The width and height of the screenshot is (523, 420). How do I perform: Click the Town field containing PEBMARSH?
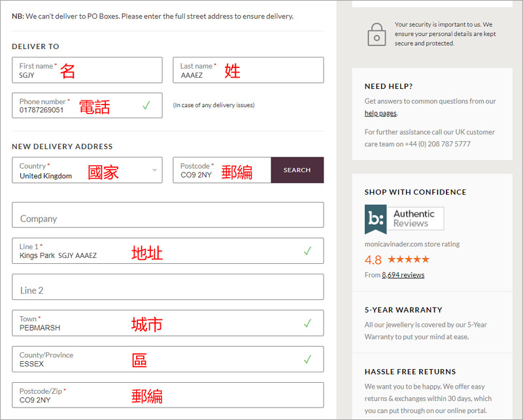[167, 323]
